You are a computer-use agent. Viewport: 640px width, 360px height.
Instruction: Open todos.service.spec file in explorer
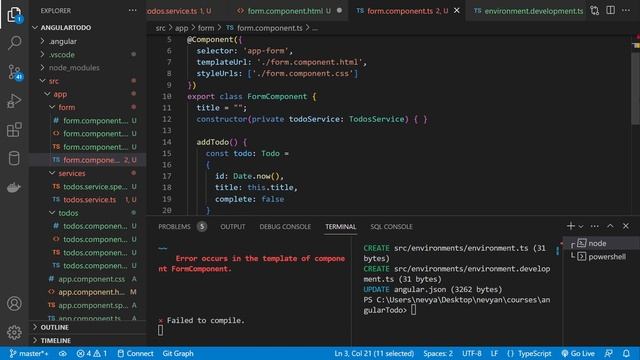point(88,187)
